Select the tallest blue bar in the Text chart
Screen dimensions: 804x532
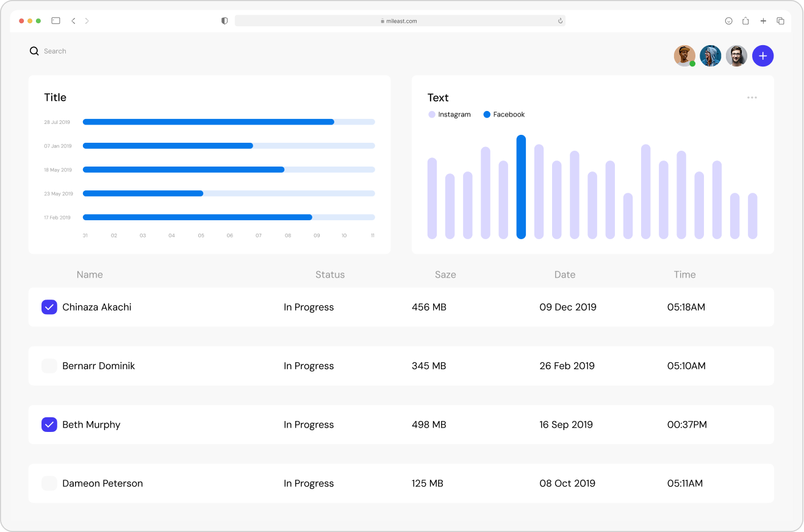click(x=521, y=187)
